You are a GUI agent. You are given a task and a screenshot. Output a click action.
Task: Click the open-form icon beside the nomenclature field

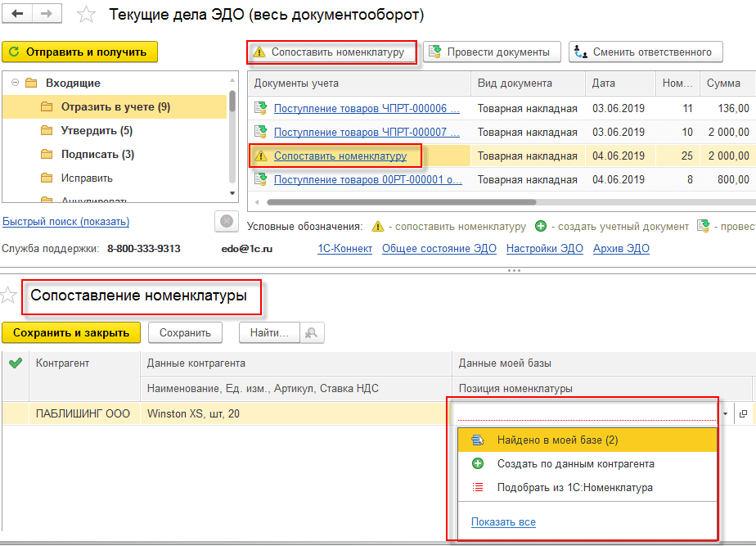743,414
